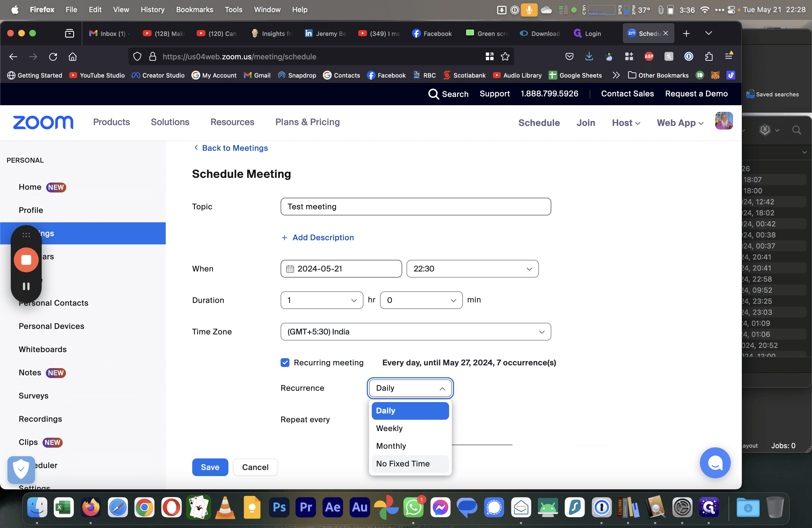The image size is (812, 528).
Task: Open VLC from the Dock
Action: [225, 507]
